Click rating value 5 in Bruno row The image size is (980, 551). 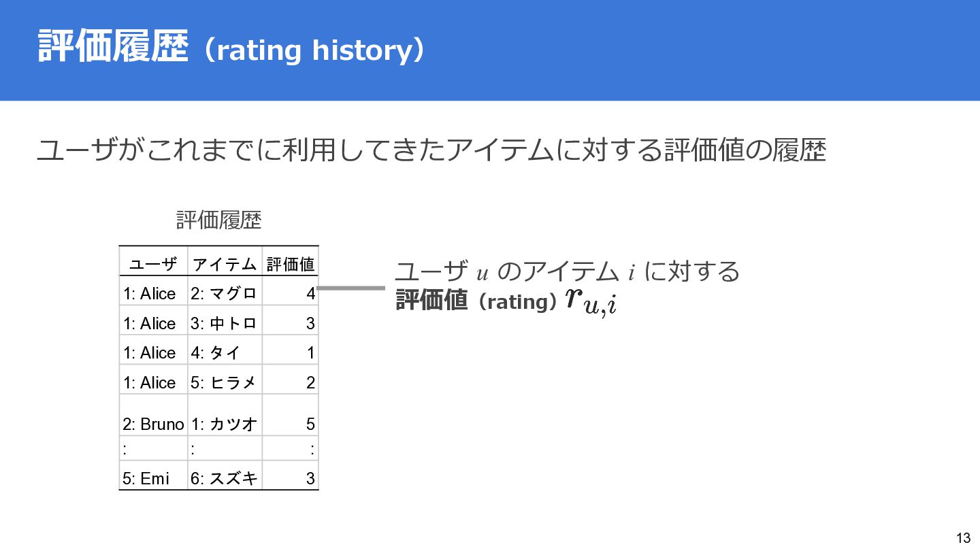[310, 424]
